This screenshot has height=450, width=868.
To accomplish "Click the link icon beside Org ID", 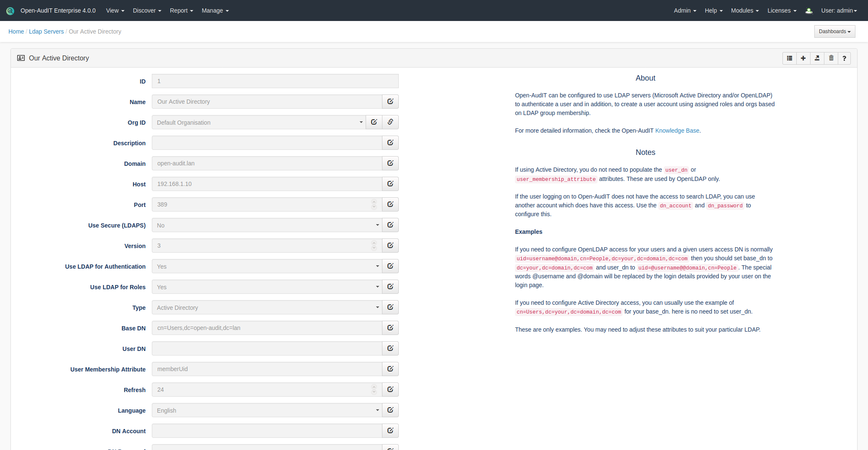I will (x=390, y=122).
